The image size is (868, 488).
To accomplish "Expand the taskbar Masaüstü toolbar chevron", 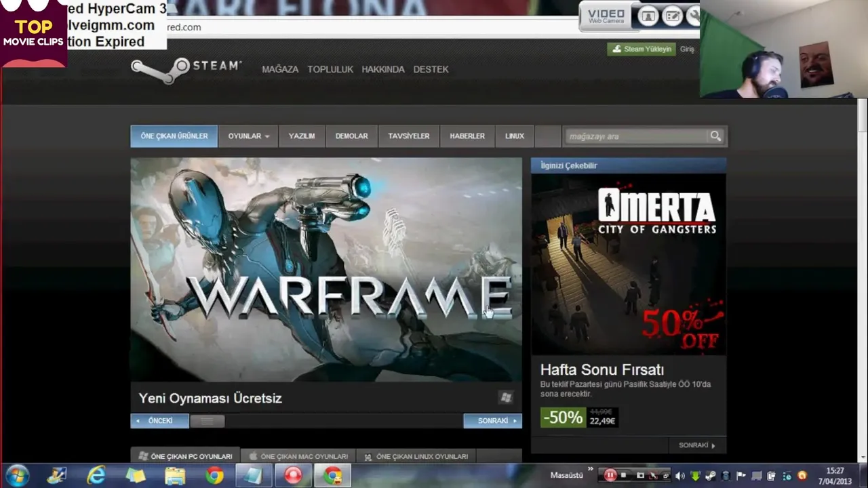I will point(590,469).
